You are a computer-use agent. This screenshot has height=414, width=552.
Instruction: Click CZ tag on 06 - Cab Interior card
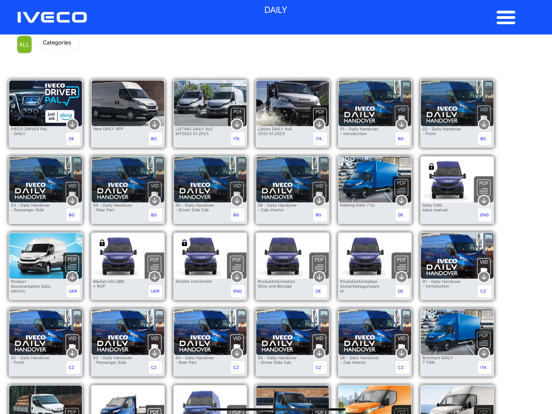pos(401,368)
